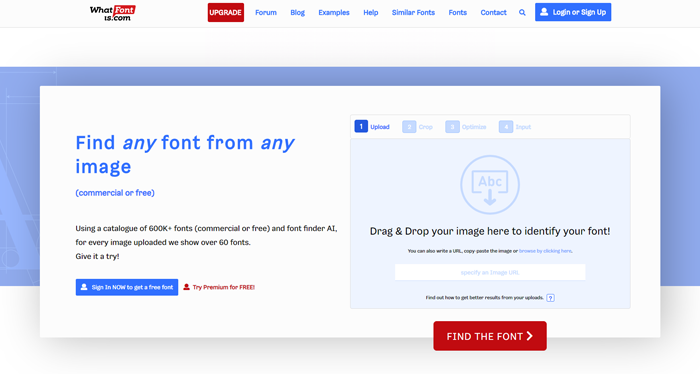Select the Crop step tab
The height and width of the screenshot is (374, 700).
417,127
